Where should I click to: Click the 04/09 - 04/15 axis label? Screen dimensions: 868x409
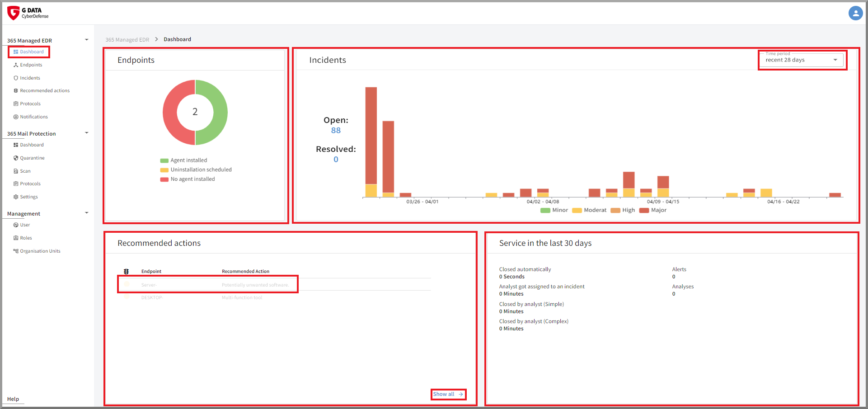tap(663, 202)
